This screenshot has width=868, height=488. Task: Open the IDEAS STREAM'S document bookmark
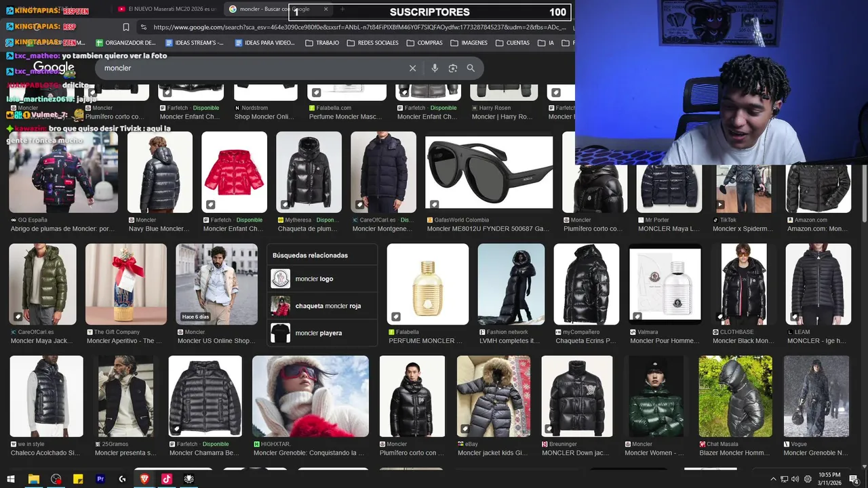(x=194, y=43)
